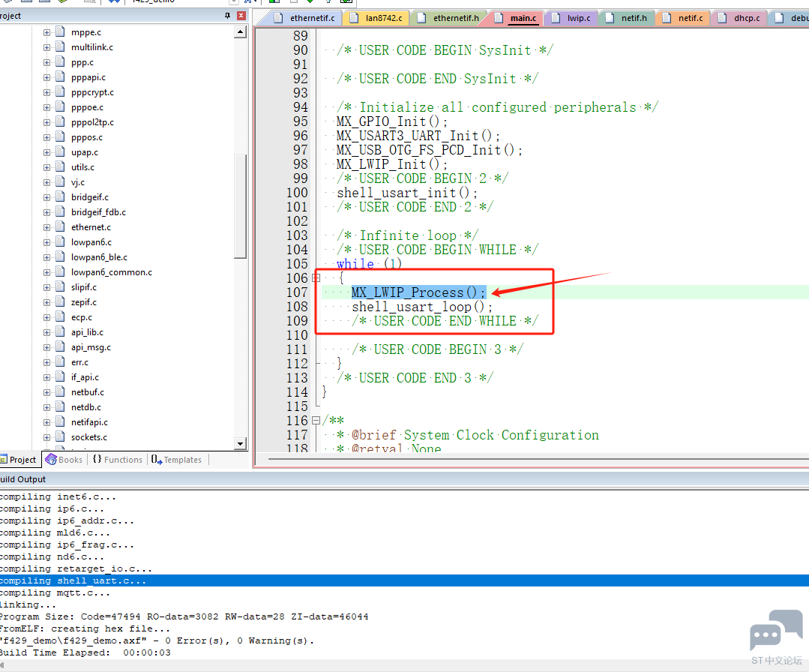The width and height of the screenshot is (809, 672).
Task: Select pppoe.c file in tree
Action: (x=87, y=107)
